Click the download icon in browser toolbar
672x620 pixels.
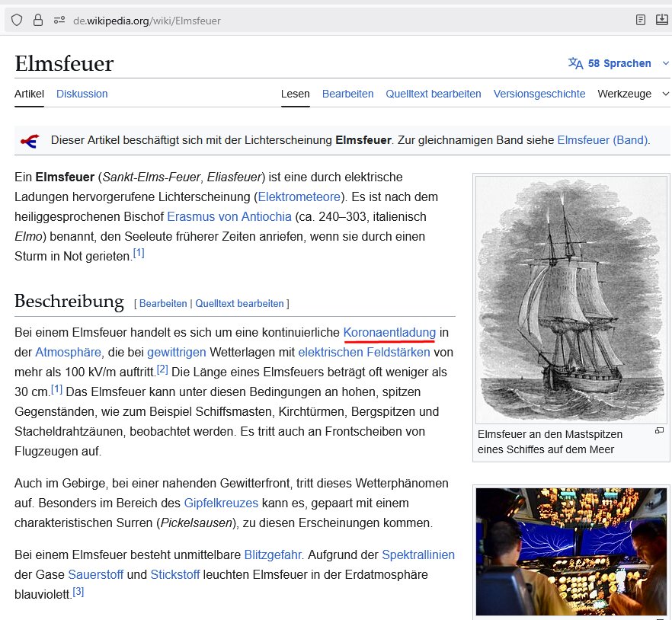661,21
